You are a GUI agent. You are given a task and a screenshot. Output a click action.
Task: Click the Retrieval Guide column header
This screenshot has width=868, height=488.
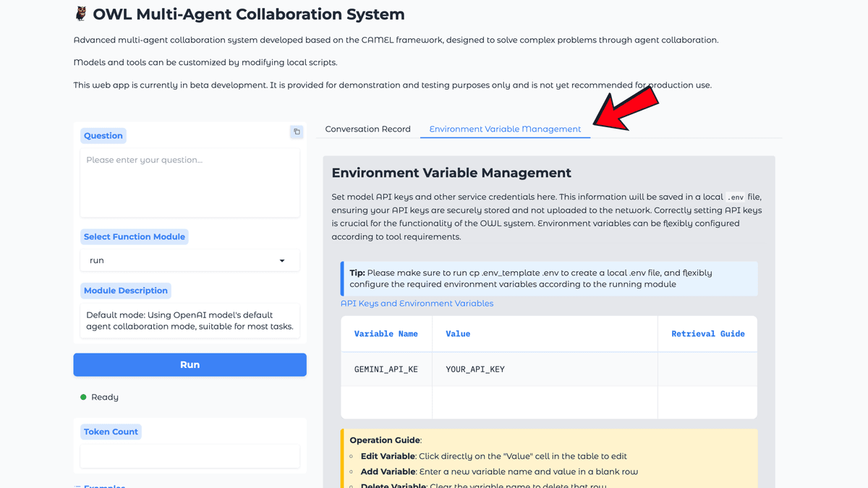click(x=707, y=334)
